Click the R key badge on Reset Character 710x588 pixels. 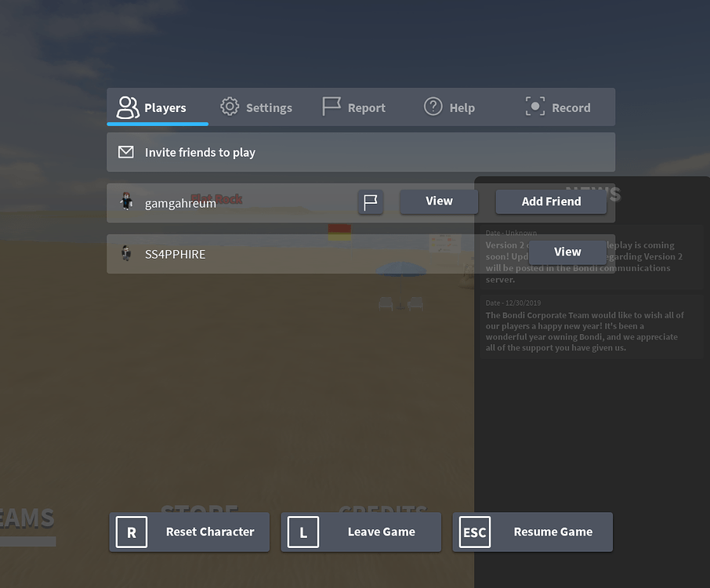(131, 532)
